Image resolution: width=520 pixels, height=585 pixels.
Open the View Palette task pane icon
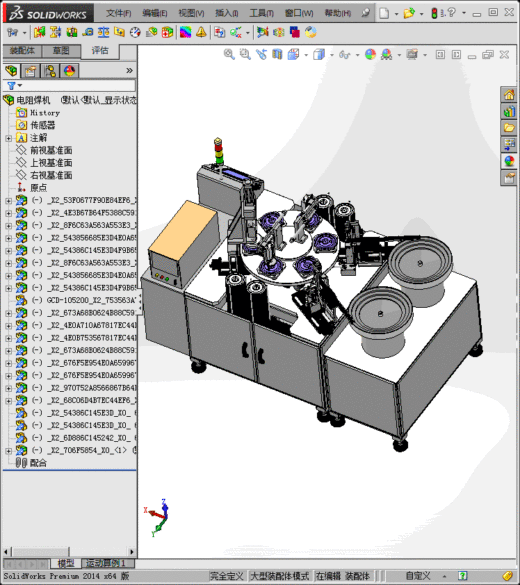[509, 144]
